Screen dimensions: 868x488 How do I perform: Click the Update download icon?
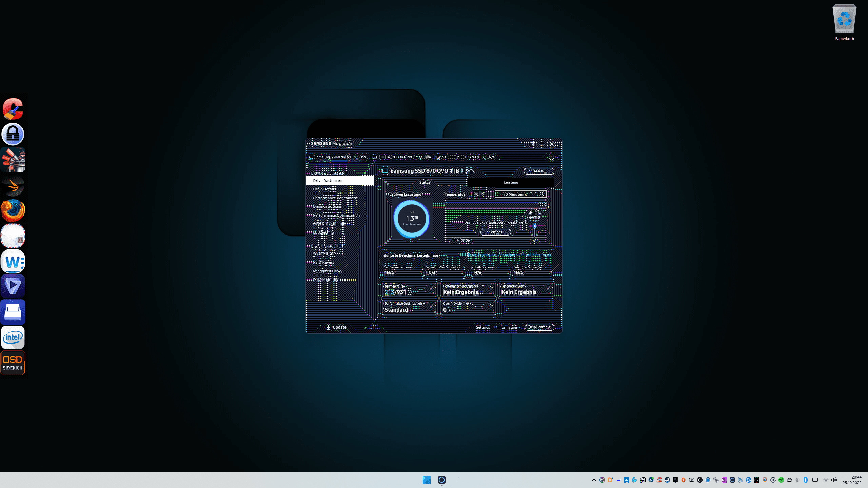[328, 327]
